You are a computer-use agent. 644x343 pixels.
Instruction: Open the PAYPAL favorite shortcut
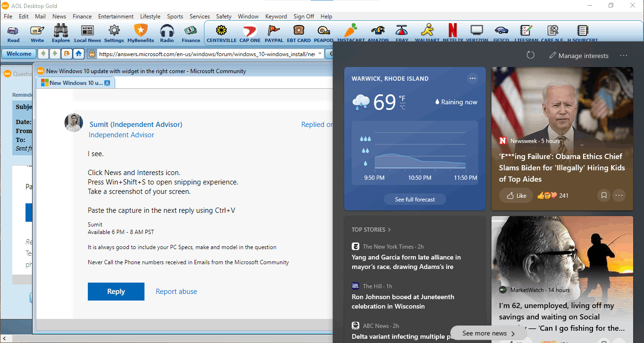point(274,33)
